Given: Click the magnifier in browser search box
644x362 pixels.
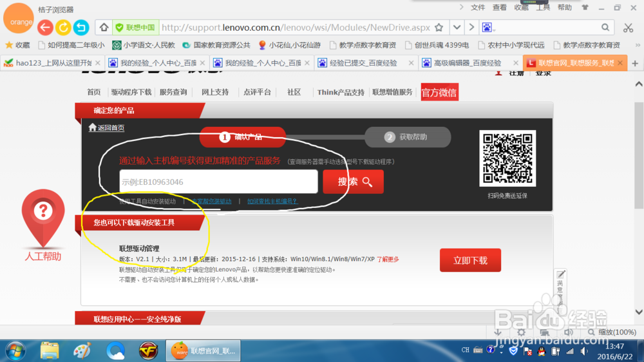Looking at the screenshot, I should coord(605,28).
